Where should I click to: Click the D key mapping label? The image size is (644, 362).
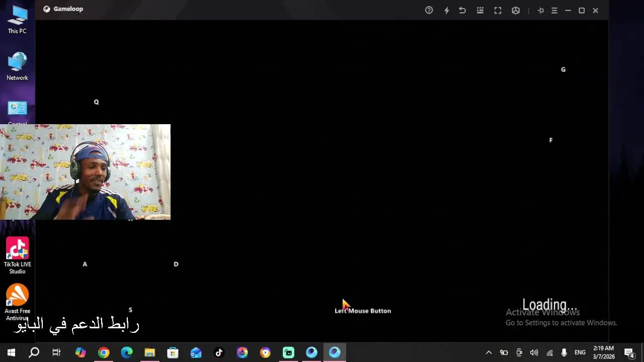pyautogui.click(x=176, y=264)
